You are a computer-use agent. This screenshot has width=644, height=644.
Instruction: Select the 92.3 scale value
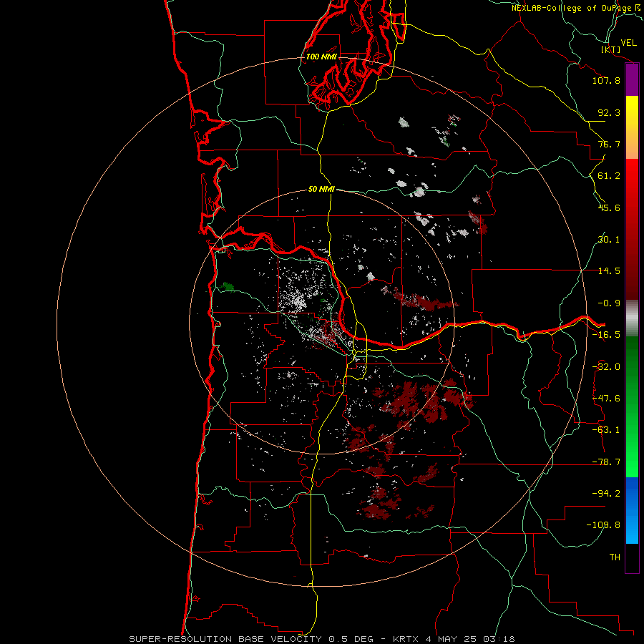coord(609,112)
